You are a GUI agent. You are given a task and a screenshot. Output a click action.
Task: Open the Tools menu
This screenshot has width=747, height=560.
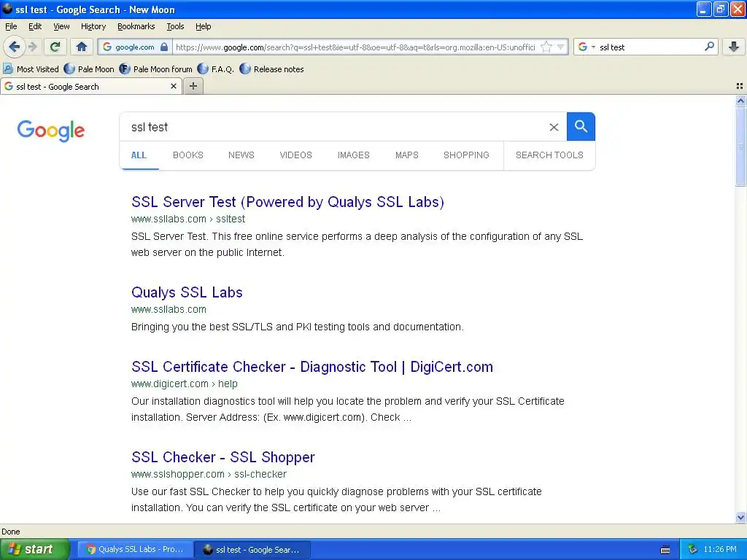point(175,26)
